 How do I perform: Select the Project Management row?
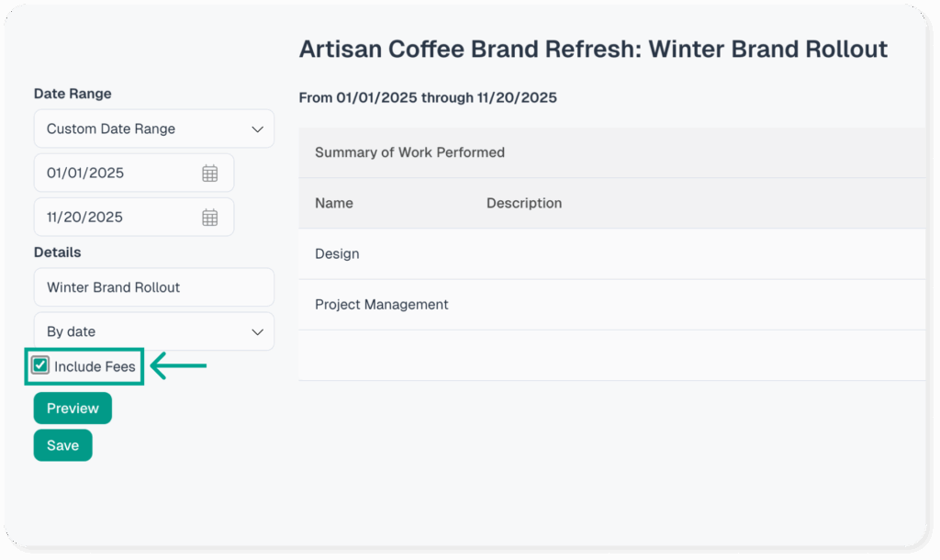pyautogui.click(x=381, y=305)
